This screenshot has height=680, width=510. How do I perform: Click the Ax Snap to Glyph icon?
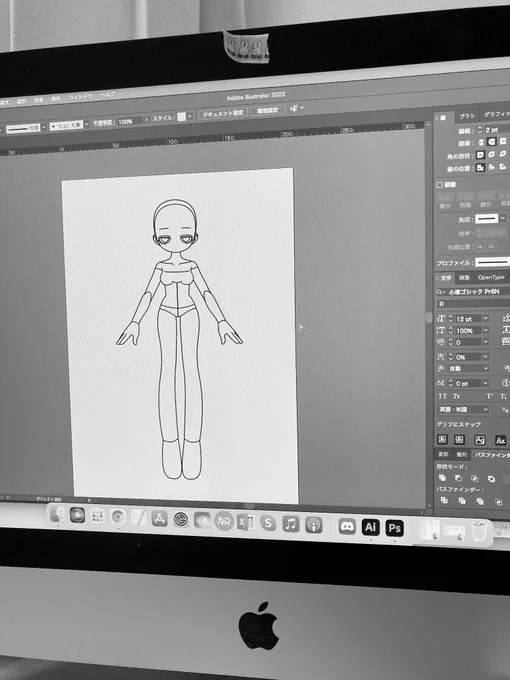(500, 441)
